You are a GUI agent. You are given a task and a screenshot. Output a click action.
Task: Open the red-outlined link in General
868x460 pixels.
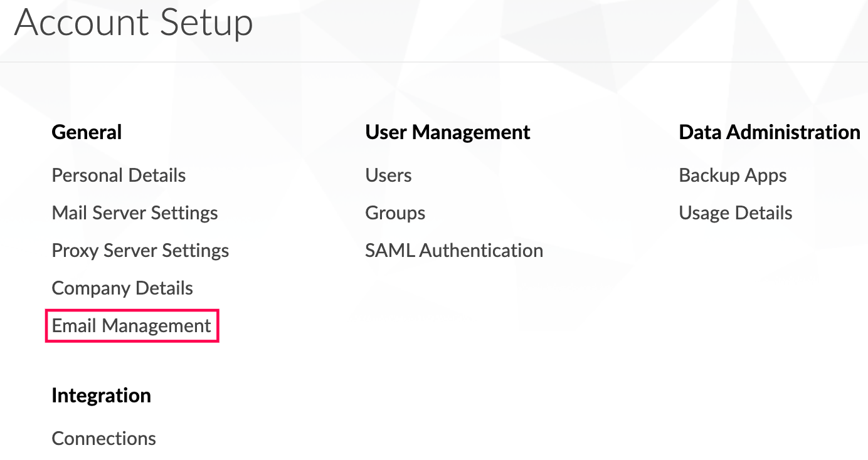pyautogui.click(x=132, y=326)
